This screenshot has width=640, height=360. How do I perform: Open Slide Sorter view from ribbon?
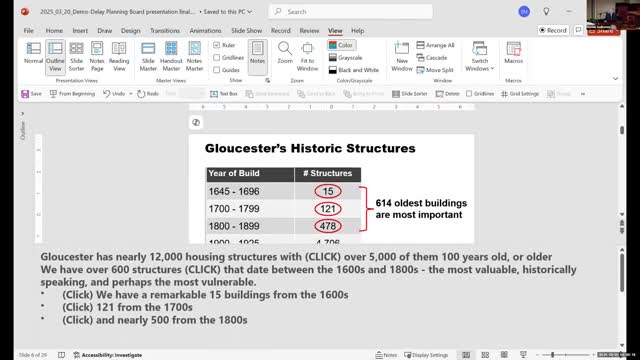pos(76,56)
